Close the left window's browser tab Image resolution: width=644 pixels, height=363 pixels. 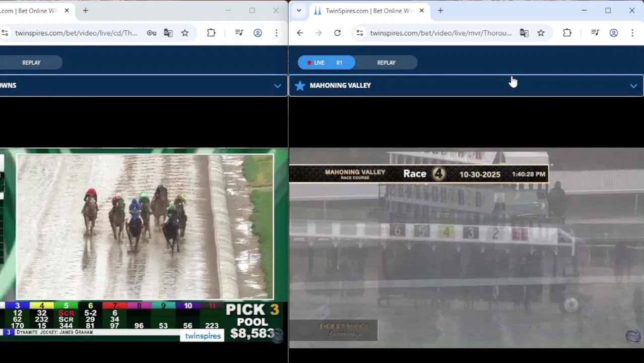67,10
